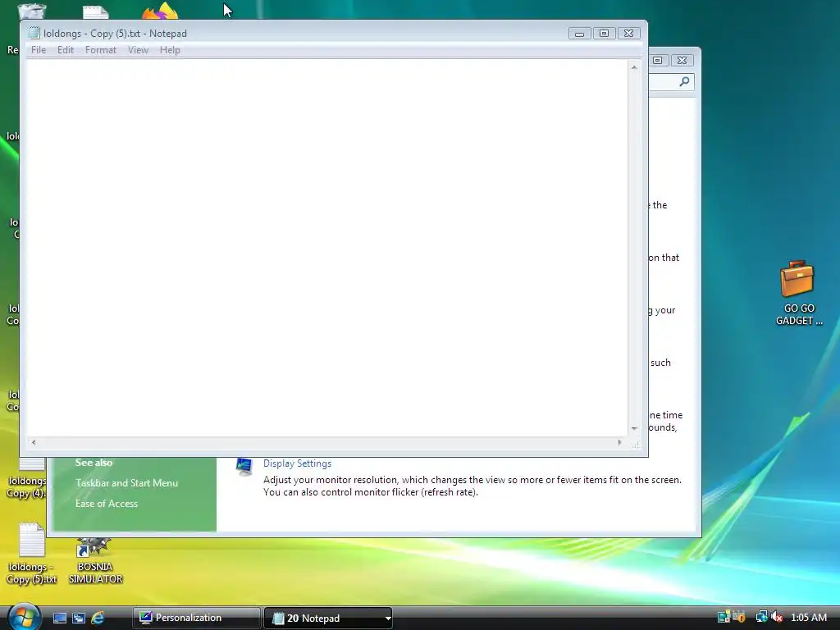
Task: Maximize the Personalization window behind Notepad
Action: (x=658, y=60)
